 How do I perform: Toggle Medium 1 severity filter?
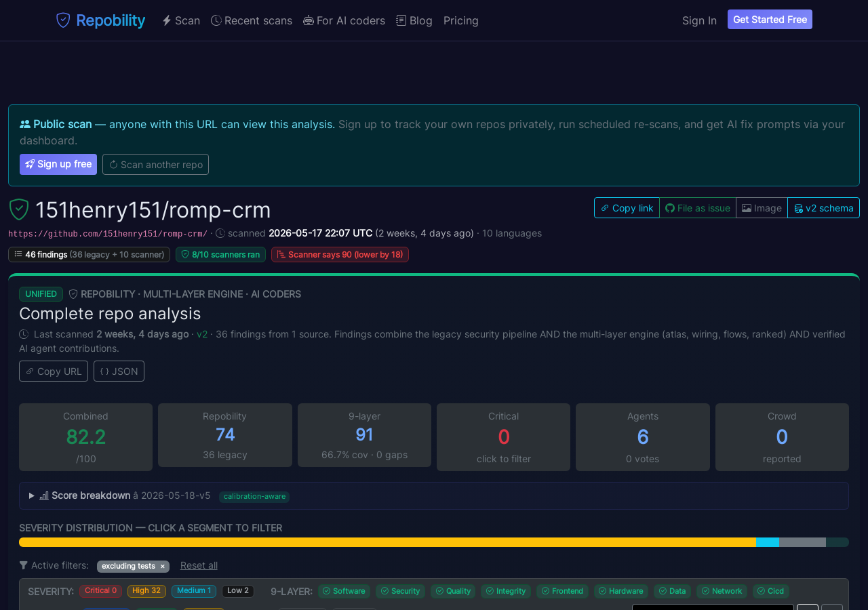[x=194, y=591]
